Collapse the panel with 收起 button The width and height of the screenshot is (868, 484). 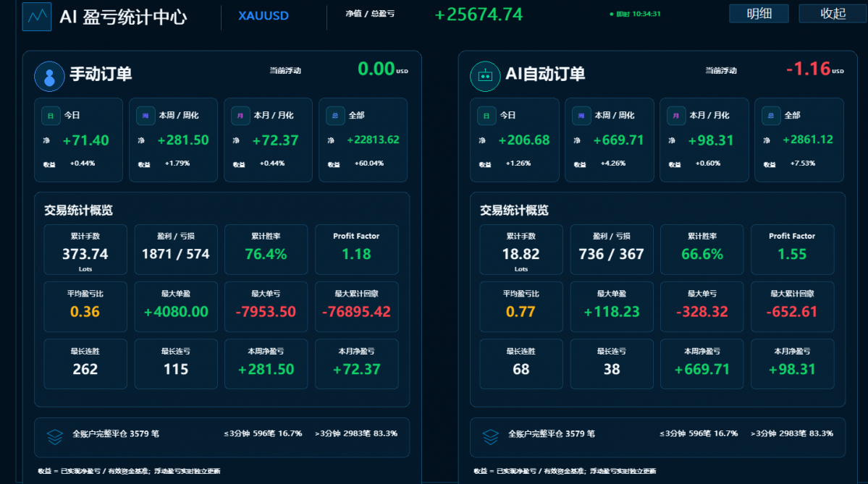click(833, 14)
